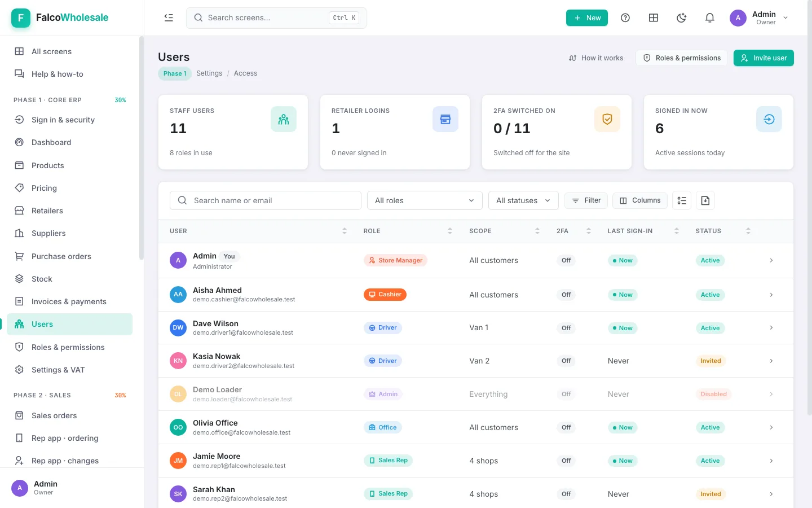Open Olivia Office's row chevron
The width and height of the screenshot is (812, 508).
(x=771, y=428)
